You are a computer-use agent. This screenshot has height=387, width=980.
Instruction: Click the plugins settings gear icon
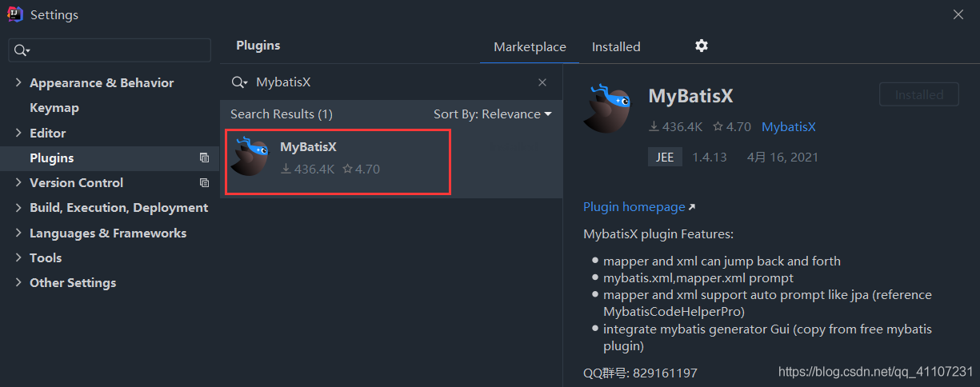[x=702, y=46]
